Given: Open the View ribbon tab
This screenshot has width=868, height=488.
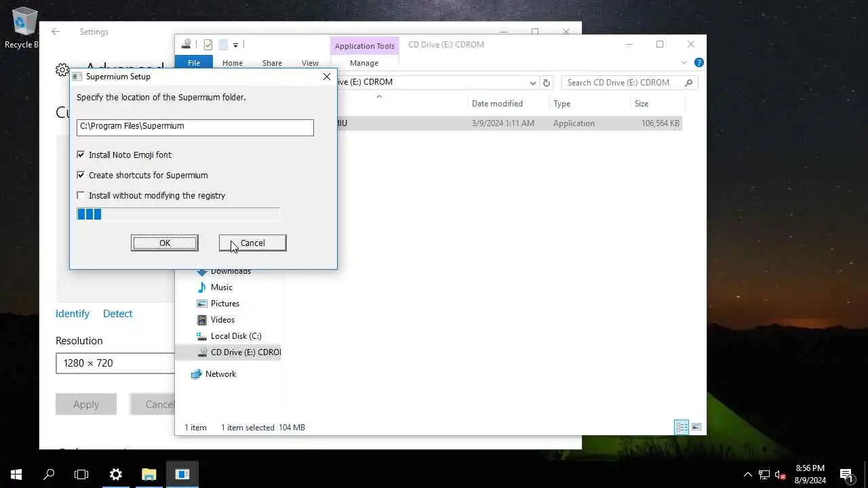Looking at the screenshot, I should click(310, 63).
